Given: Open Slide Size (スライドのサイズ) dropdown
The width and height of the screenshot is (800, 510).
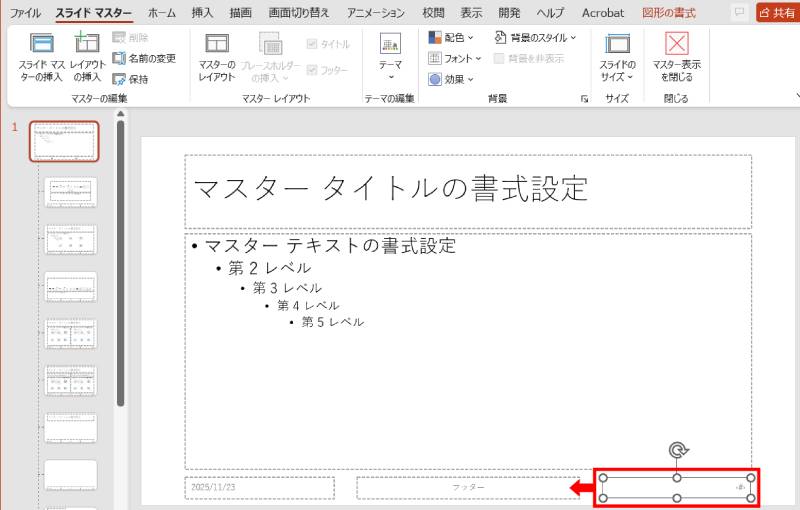Looking at the screenshot, I should point(617,57).
